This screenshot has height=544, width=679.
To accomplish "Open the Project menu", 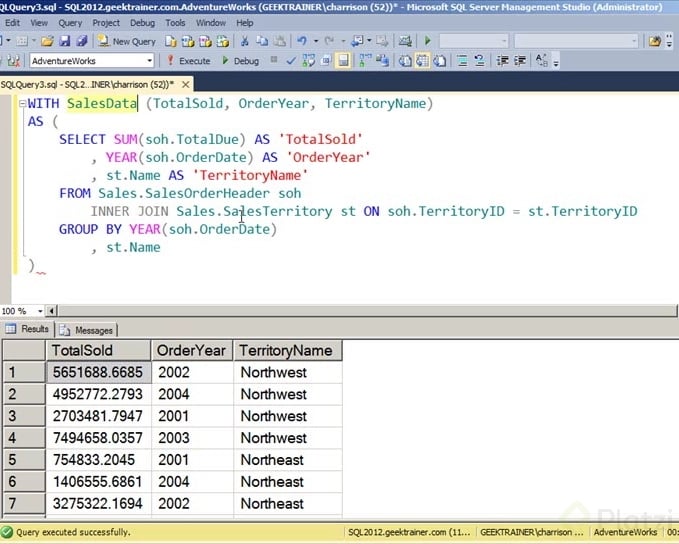I will tap(106, 23).
